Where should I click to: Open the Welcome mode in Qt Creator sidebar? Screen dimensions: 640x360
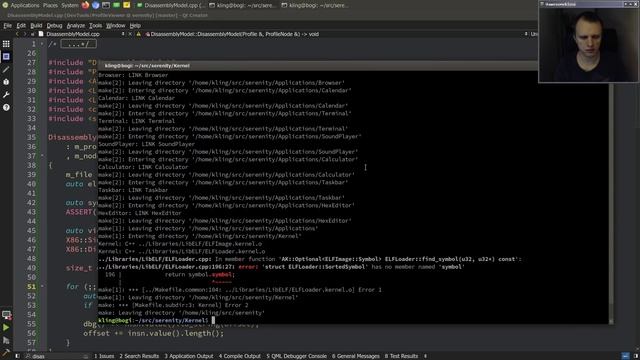coord(6,44)
